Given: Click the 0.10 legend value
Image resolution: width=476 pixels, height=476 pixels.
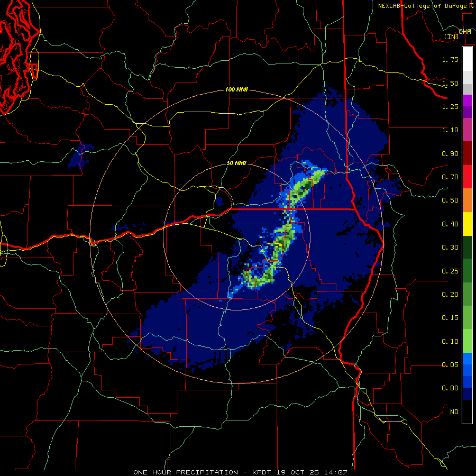Looking at the screenshot, I should (x=450, y=342).
